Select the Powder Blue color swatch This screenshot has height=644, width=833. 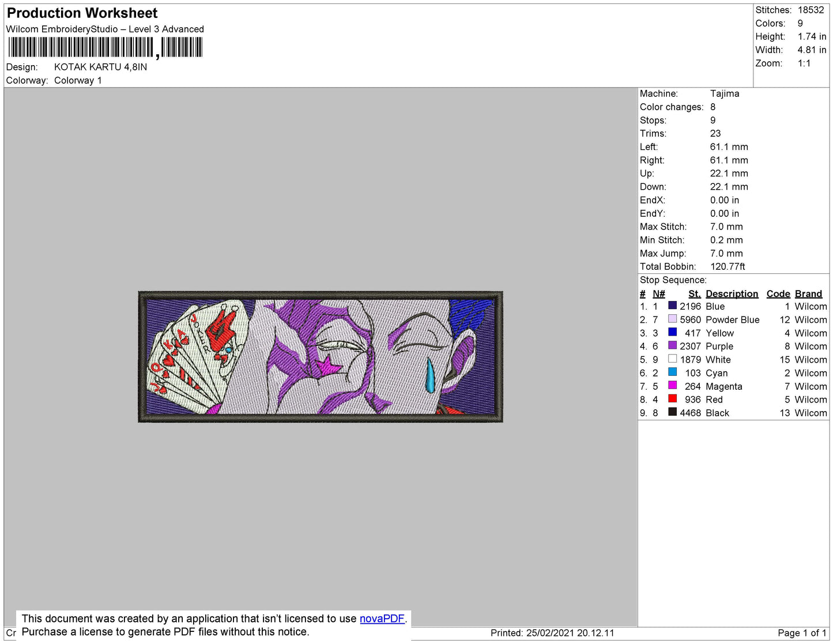pyautogui.click(x=672, y=319)
